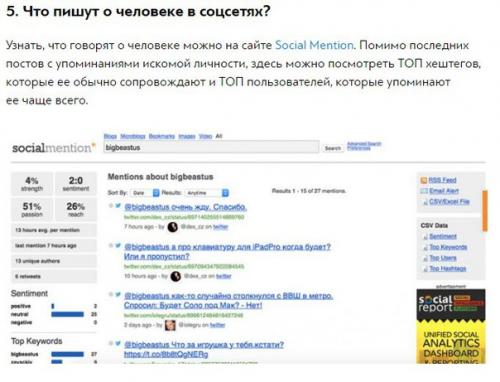Open the tweet about iPadPro keyboard
Viewport: 500px width, 382px height.
pos(227,252)
